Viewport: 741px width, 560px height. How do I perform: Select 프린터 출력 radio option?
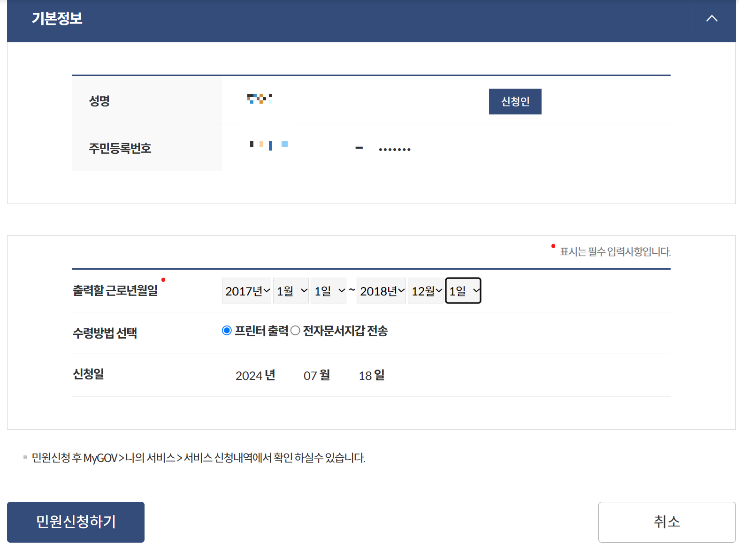[227, 331]
